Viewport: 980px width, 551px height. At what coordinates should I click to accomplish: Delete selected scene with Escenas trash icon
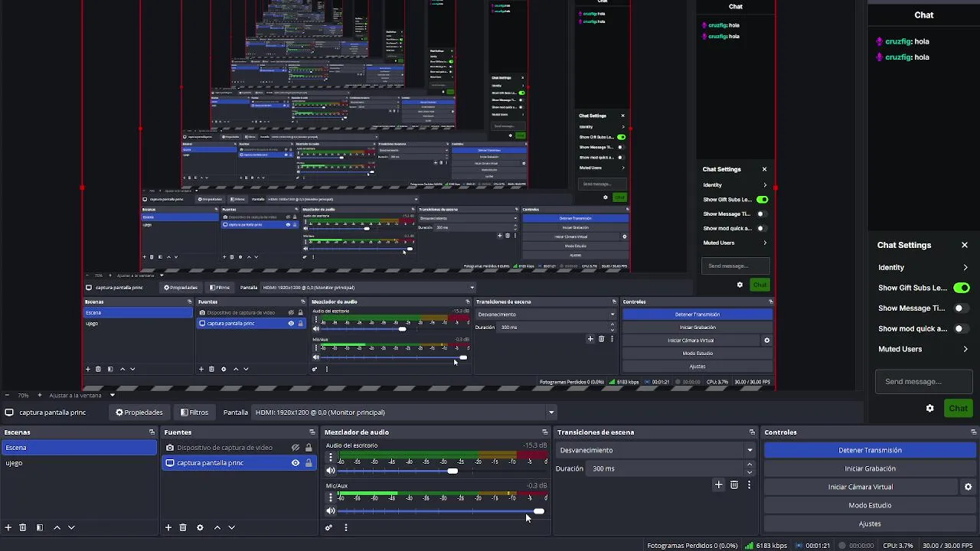pos(23,527)
